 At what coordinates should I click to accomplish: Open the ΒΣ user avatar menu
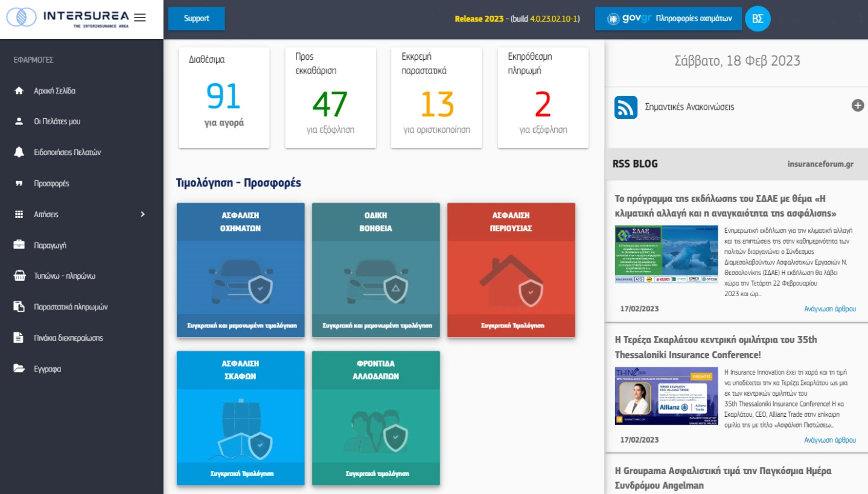coord(758,19)
